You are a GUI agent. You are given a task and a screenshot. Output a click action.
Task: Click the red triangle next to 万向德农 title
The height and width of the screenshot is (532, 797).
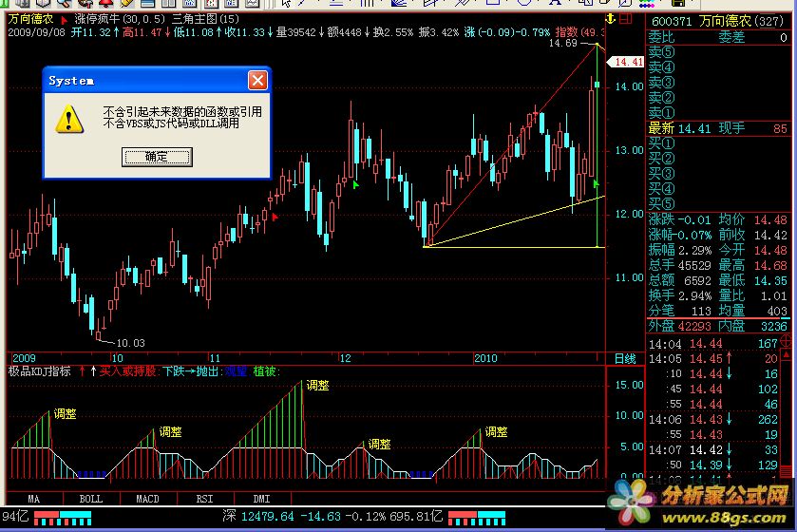tap(64, 19)
